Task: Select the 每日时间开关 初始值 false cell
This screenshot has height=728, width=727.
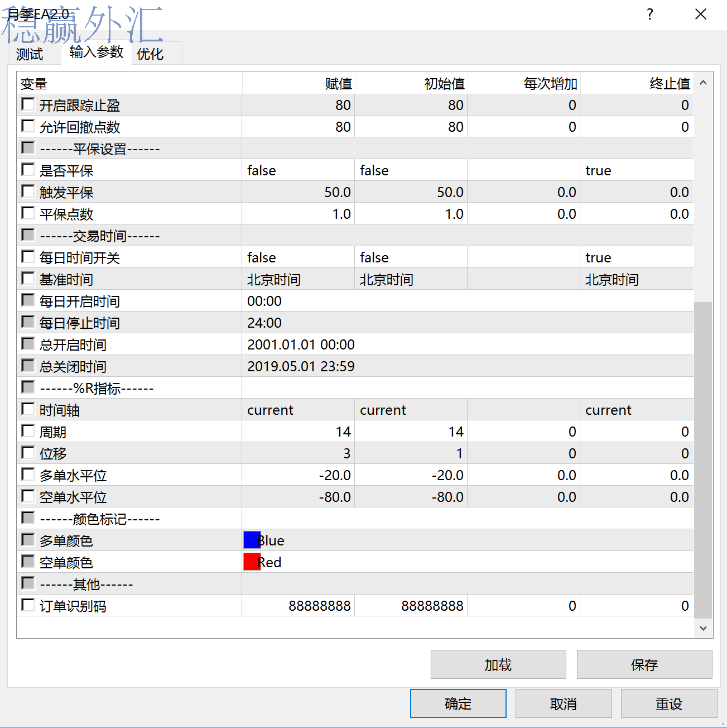Action: [411, 257]
